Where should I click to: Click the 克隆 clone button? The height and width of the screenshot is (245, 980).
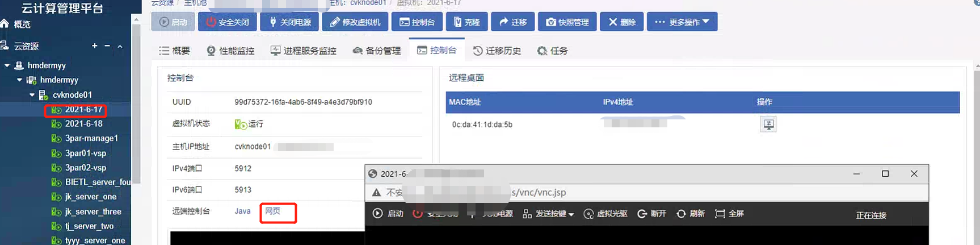pos(467,22)
